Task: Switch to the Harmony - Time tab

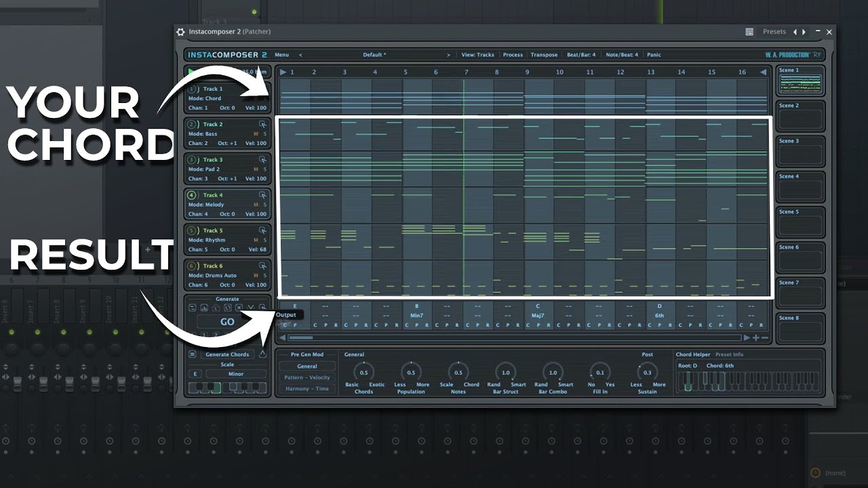Action: 307,389
